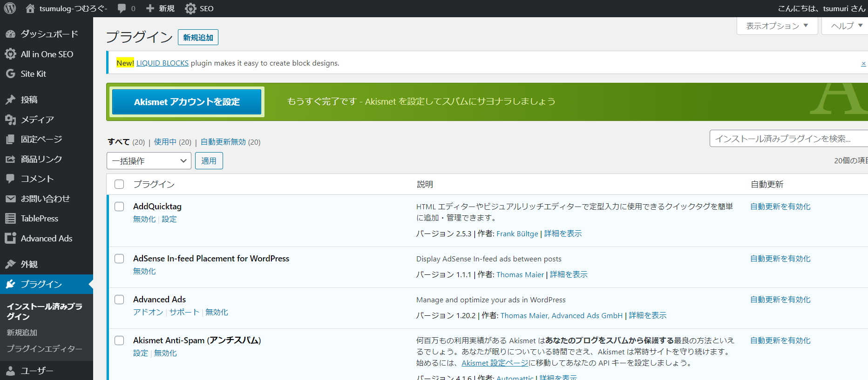
Task: Click the 新規追加 button next to heading
Action: point(198,37)
